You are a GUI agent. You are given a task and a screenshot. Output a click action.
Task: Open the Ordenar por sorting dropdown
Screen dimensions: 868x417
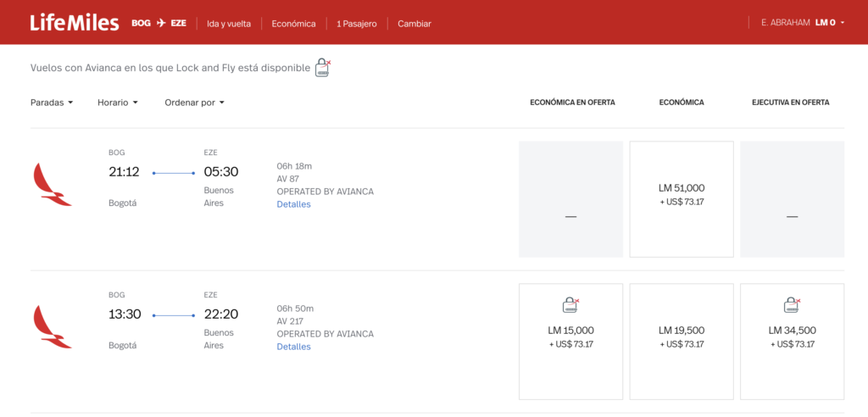click(194, 103)
